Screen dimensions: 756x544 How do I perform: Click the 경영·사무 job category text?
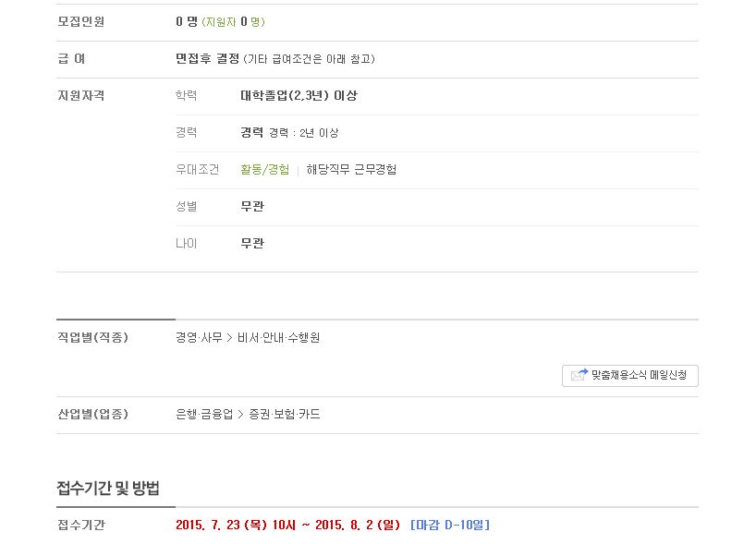tap(199, 337)
